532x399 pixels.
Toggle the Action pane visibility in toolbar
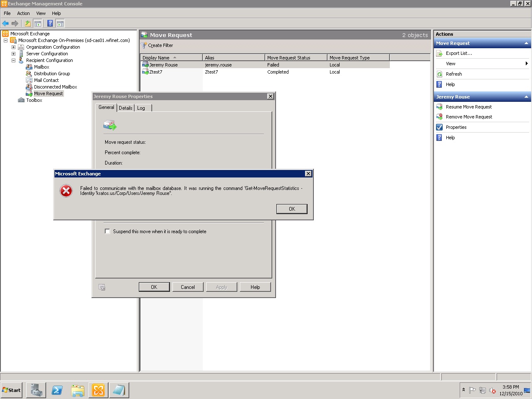pos(60,23)
